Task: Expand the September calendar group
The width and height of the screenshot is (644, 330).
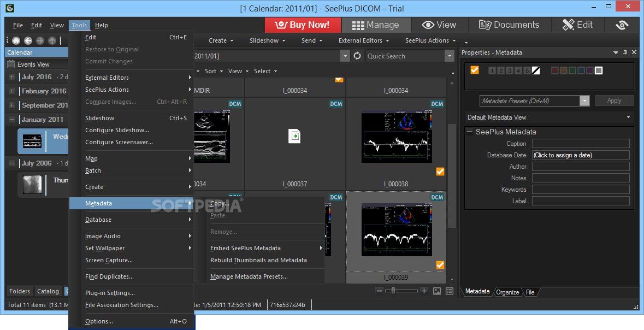Action: click(11, 105)
